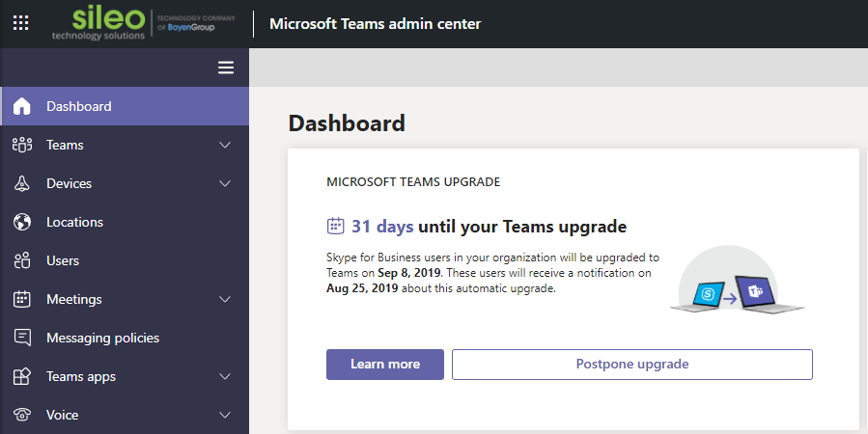Click the 'Aug 25, 2019' notification date

[363, 288]
